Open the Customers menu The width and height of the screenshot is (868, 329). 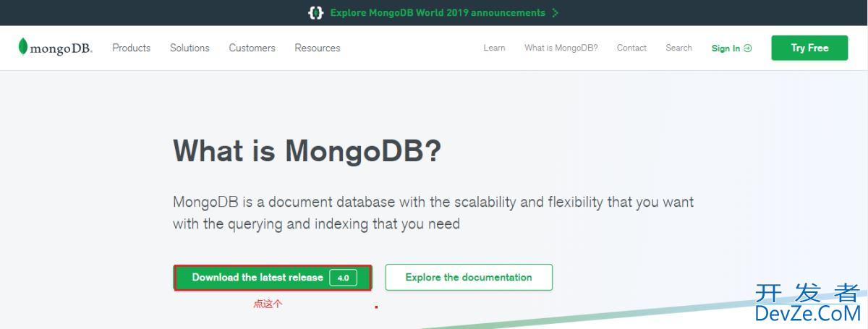[252, 48]
